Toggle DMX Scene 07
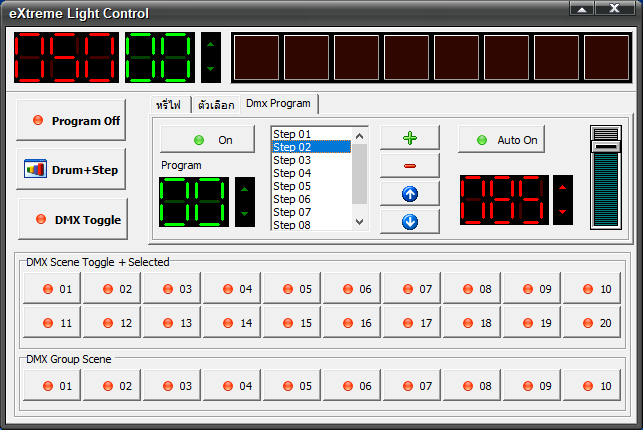Image resolution: width=643 pixels, height=430 pixels. click(412, 289)
